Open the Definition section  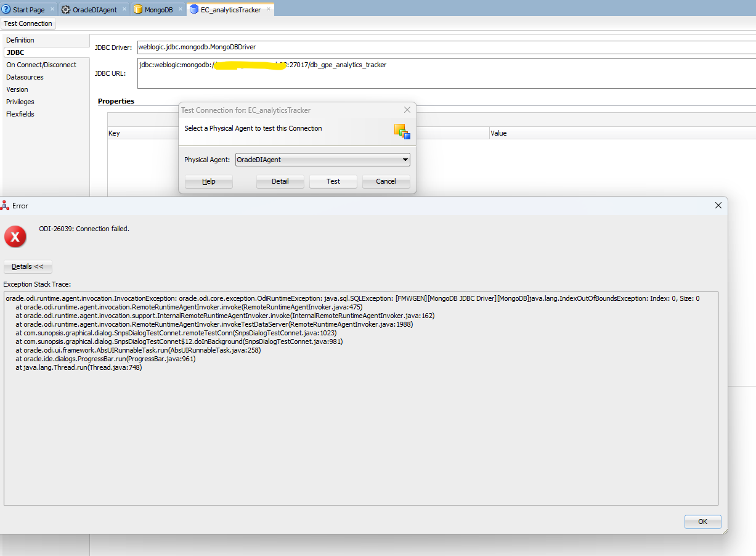click(x=20, y=40)
